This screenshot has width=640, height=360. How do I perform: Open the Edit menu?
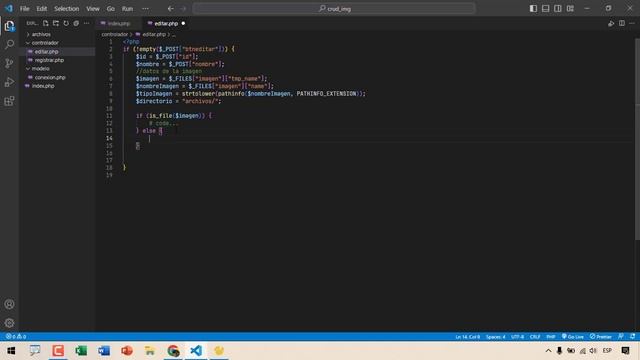coord(42,9)
